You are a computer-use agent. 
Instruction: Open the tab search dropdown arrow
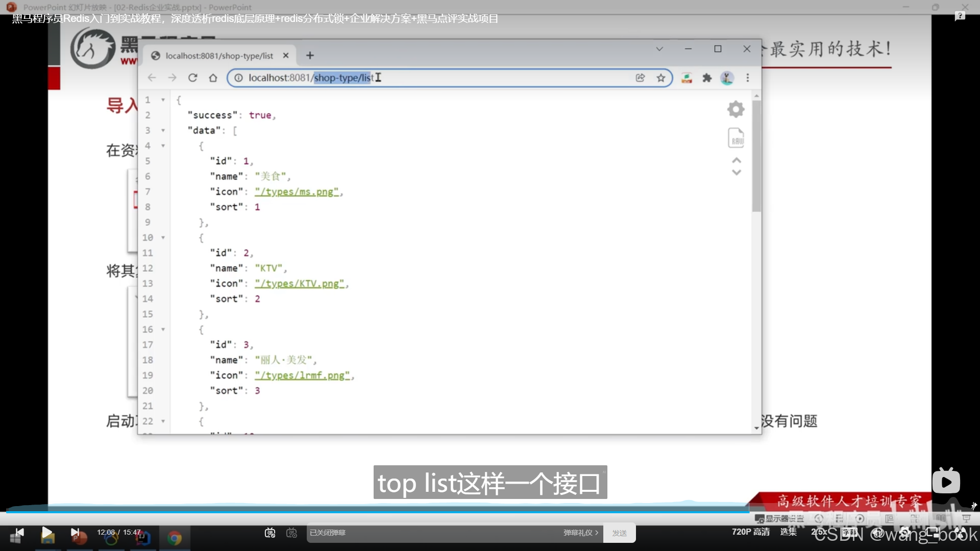point(659,49)
